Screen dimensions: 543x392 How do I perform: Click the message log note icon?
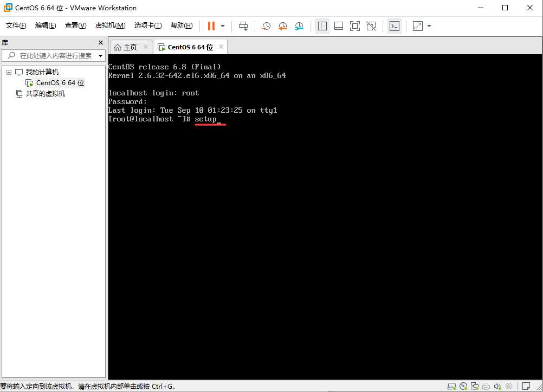click(x=526, y=386)
